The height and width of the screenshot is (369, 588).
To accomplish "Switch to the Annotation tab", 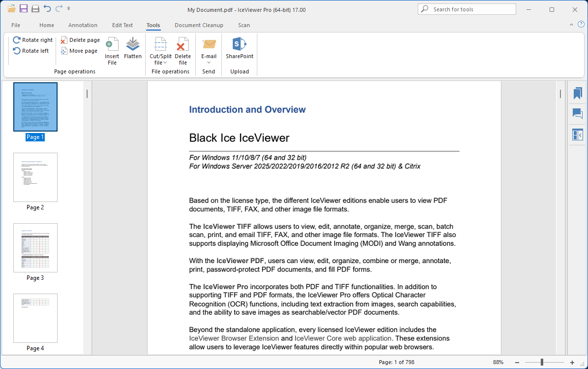I will tap(83, 25).
